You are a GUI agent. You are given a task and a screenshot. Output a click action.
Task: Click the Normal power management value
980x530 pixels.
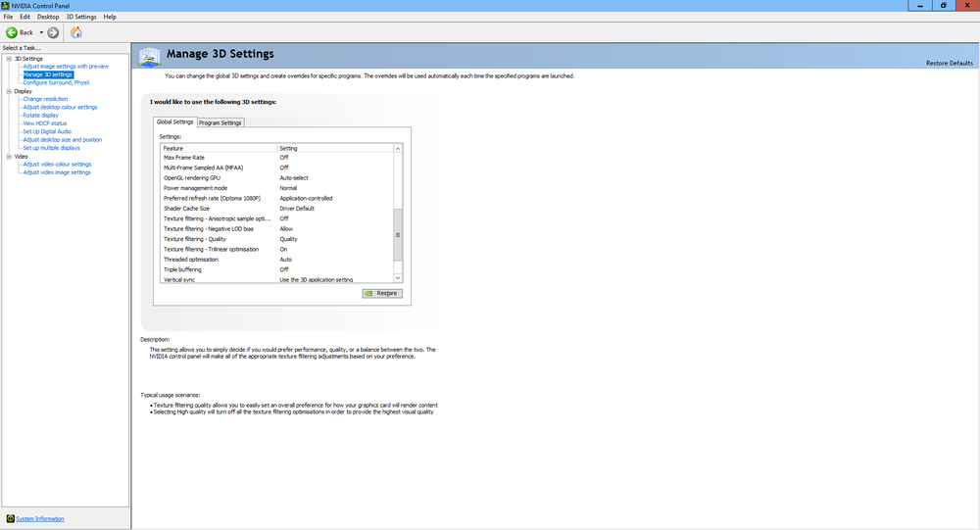pyautogui.click(x=288, y=188)
